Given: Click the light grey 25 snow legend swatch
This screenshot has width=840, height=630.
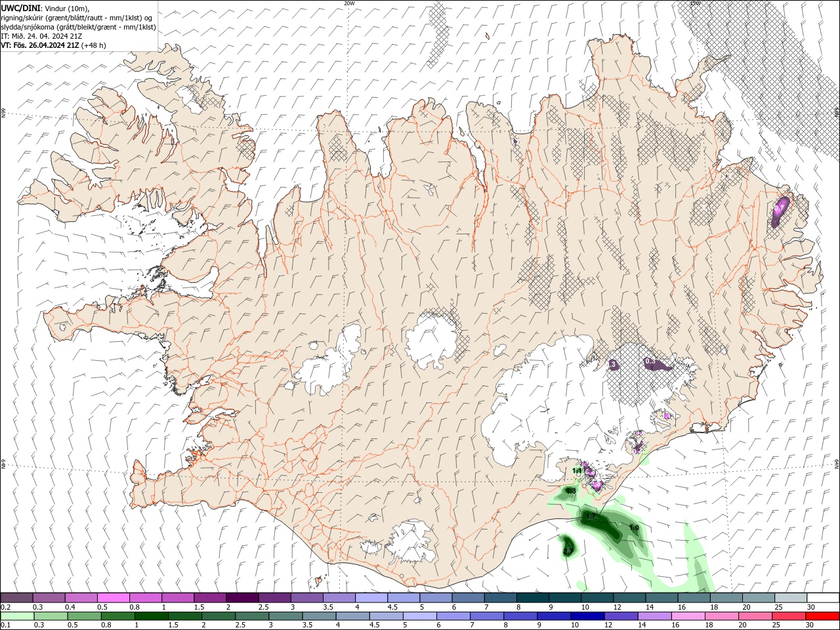Looking at the screenshot, I should click(790, 597).
